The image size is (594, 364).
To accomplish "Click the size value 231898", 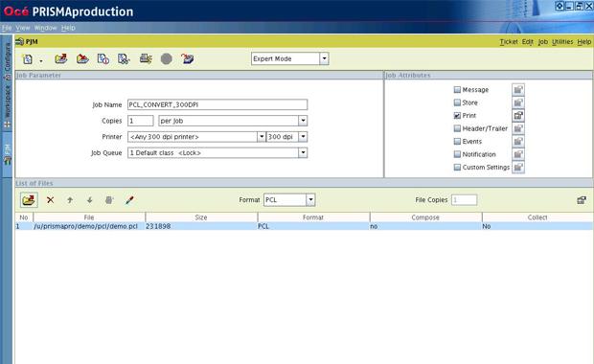I will point(158,226).
